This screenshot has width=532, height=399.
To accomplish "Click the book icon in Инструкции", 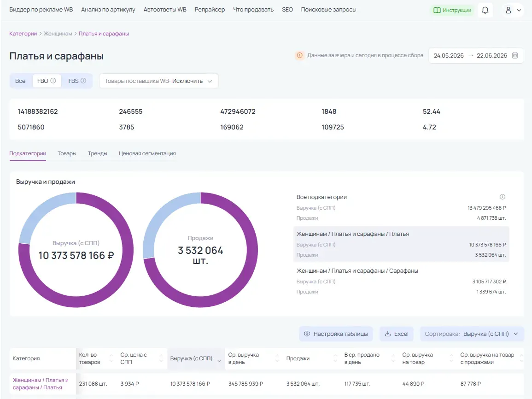I will point(437,10).
